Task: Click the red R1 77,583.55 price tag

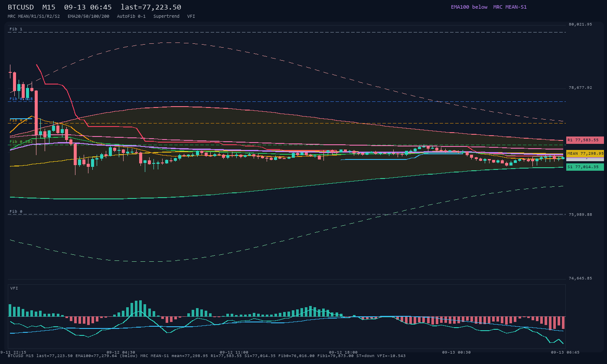Action: tap(585, 140)
